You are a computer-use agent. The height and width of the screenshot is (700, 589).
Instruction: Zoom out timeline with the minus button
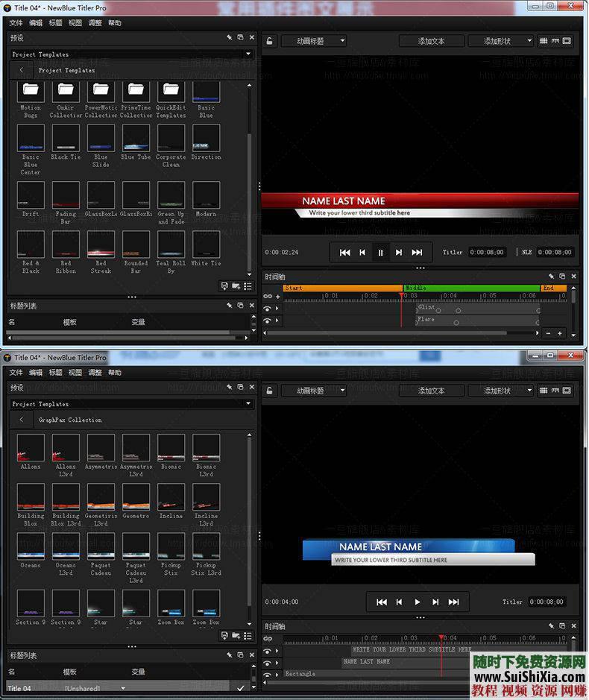tap(548, 334)
